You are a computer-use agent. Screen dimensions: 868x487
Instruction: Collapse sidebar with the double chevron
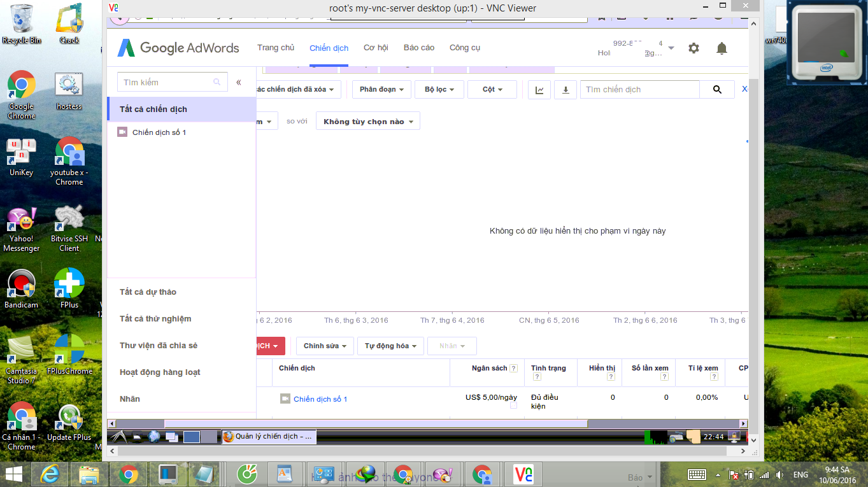[239, 82]
